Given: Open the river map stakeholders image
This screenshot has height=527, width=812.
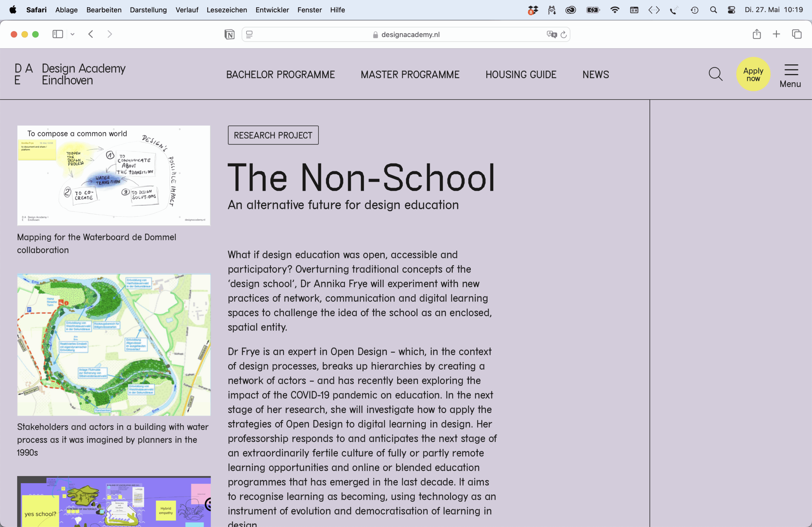Looking at the screenshot, I should tap(114, 345).
